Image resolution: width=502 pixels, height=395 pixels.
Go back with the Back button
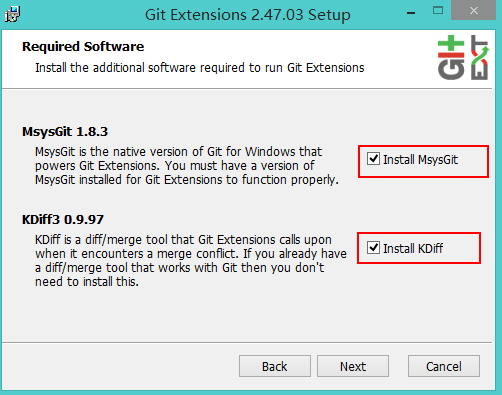[275, 366]
